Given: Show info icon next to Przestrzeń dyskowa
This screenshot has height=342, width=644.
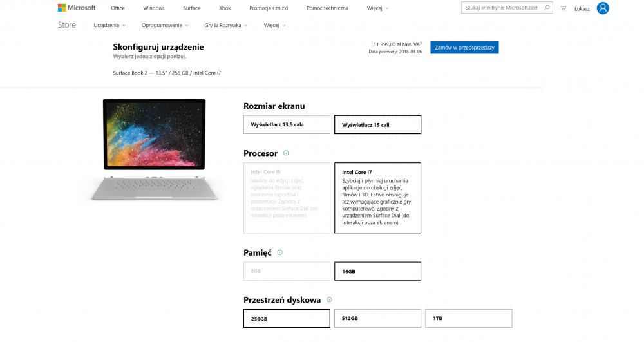Looking at the screenshot, I should 329,299.
